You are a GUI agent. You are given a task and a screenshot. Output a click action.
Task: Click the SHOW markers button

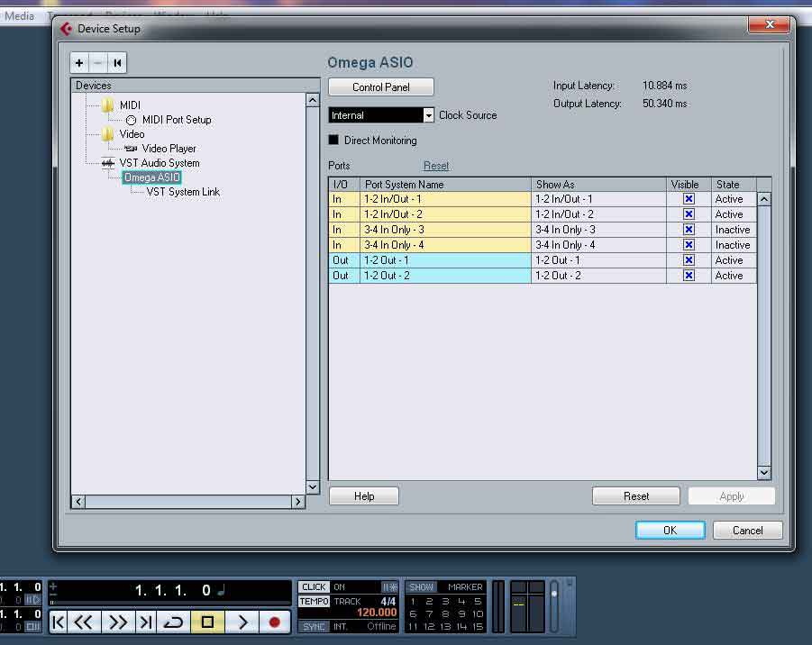click(x=422, y=587)
